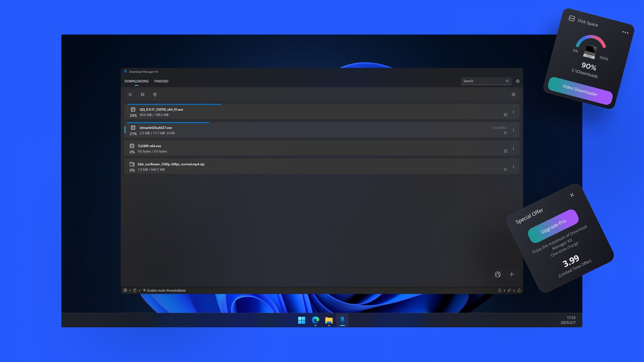The height and width of the screenshot is (362, 644).
Task: Delete selected downloads via the trash icon
Action: pyautogui.click(x=155, y=94)
